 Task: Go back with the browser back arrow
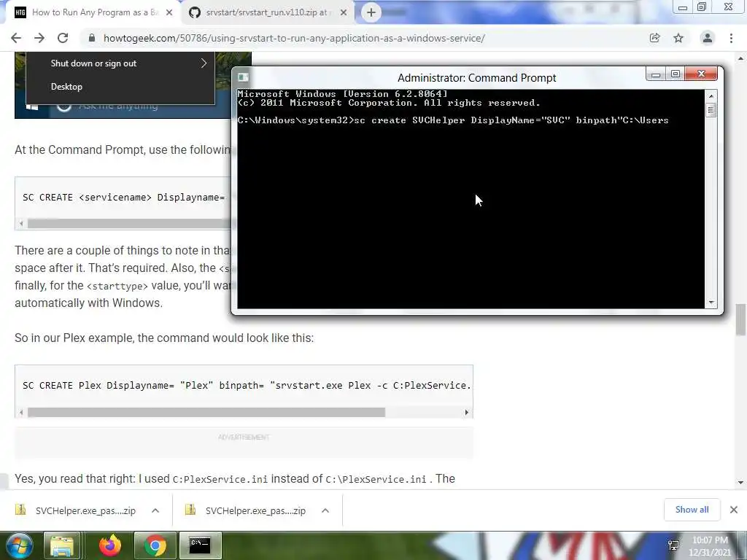pos(16,38)
